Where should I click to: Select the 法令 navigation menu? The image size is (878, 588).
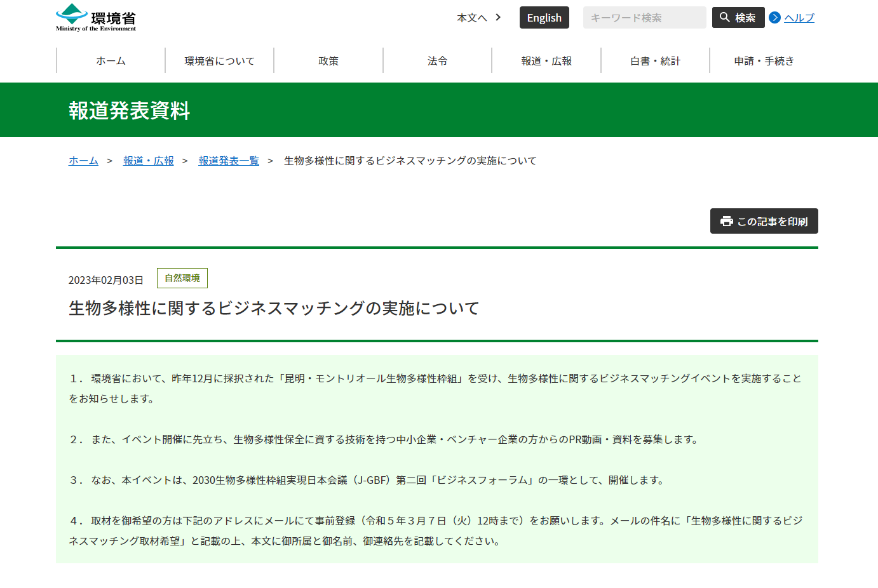point(437,61)
